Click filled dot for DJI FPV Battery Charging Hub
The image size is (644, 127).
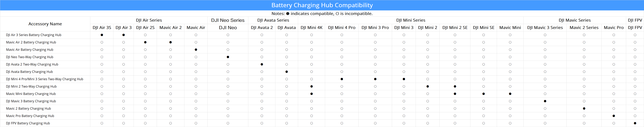coord(635,123)
